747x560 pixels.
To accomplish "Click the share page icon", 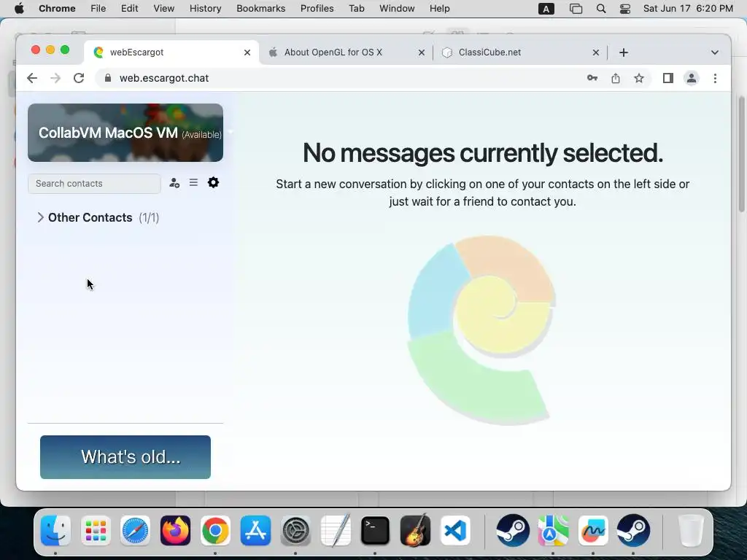I will pyautogui.click(x=616, y=78).
